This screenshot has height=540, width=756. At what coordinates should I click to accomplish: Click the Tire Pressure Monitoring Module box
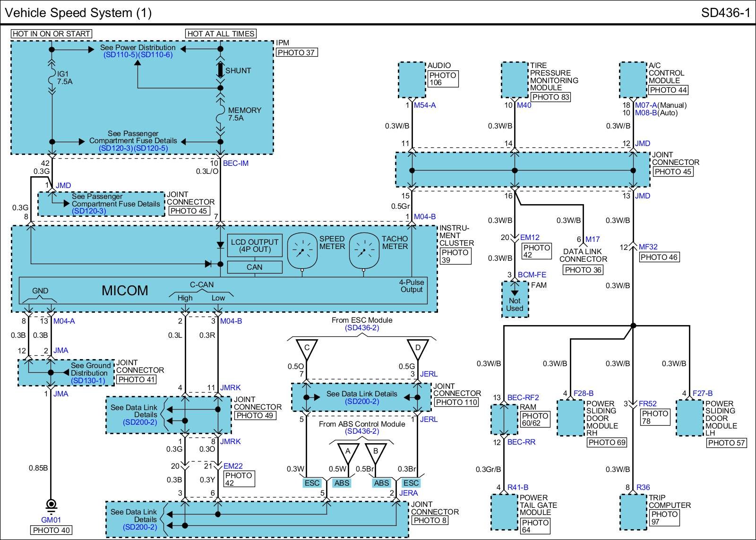tap(515, 80)
